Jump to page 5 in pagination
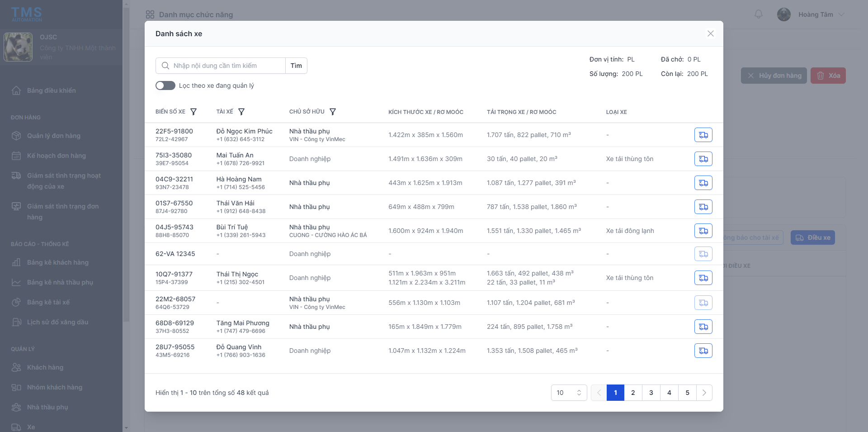Screen dimensions: 868x432 (x=687, y=393)
